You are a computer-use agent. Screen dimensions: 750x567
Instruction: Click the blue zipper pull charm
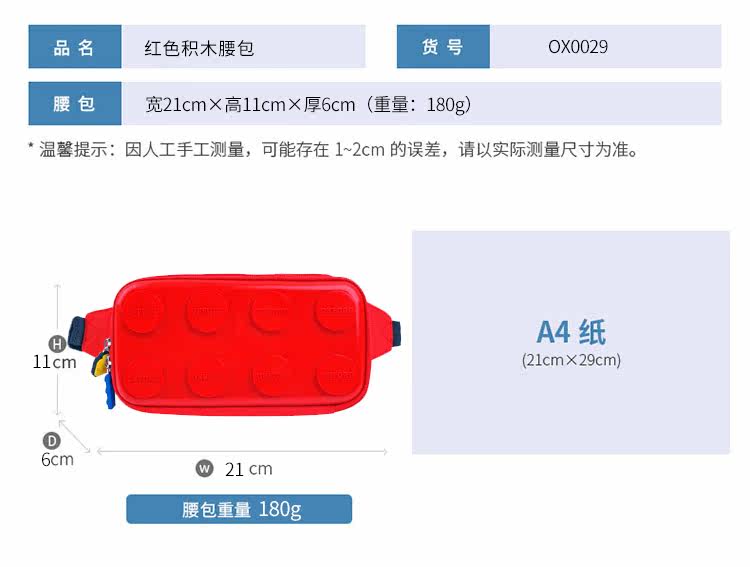point(110,390)
